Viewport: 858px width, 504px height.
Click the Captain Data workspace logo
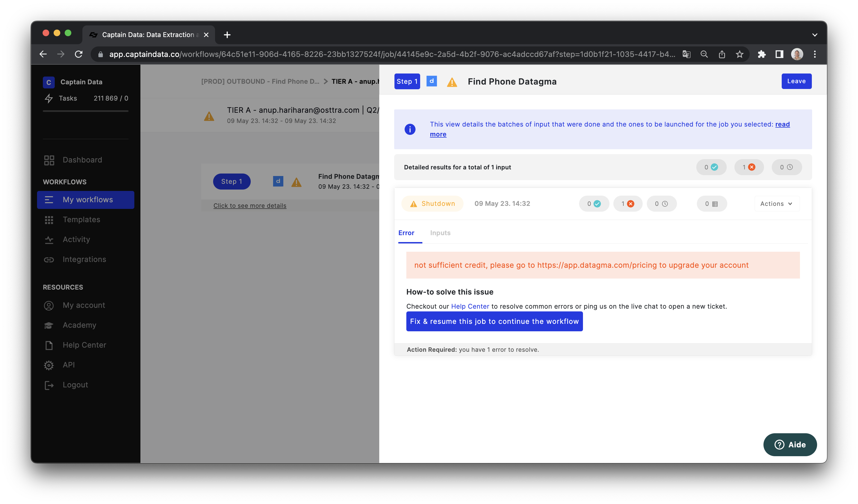[x=49, y=82]
